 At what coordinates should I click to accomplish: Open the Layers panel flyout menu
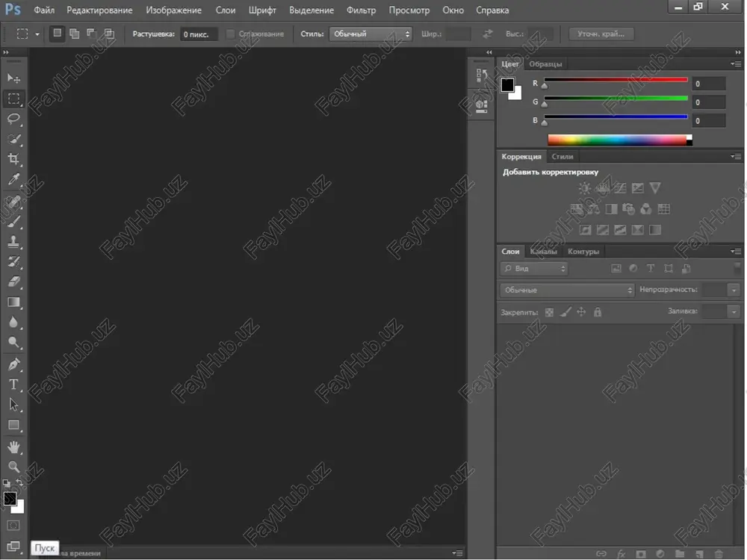coord(736,251)
